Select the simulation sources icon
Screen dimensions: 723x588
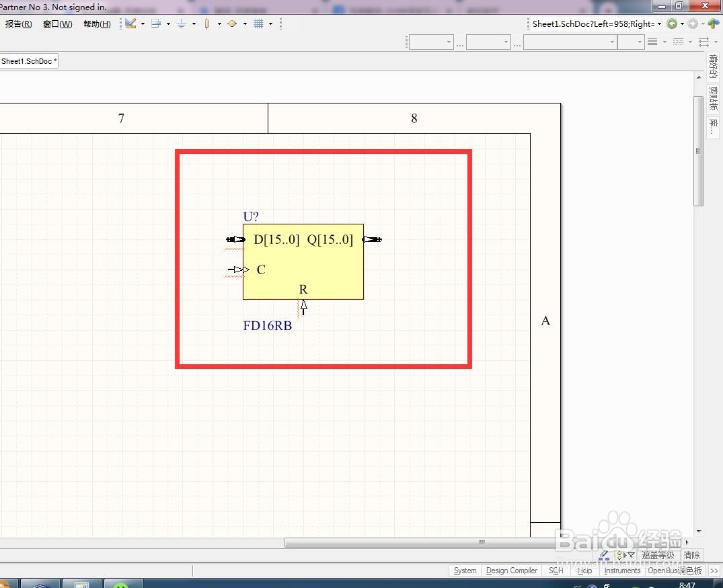(233, 24)
